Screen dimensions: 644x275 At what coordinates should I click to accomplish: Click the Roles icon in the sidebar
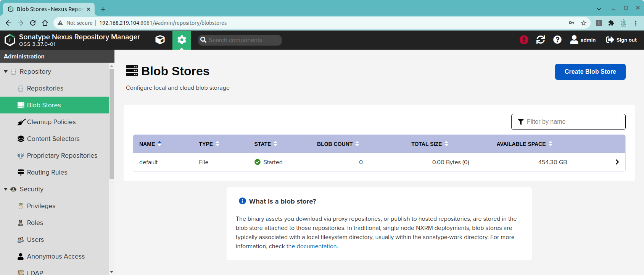21,223
